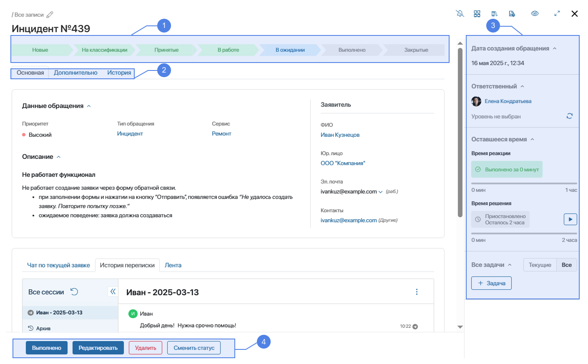Open the three-dot menu for conversation
The width and height of the screenshot is (588, 364).
click(417, 292)
